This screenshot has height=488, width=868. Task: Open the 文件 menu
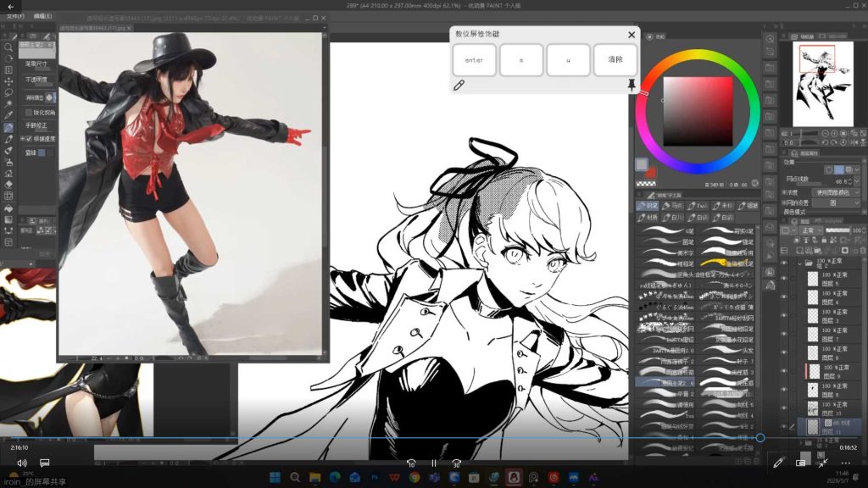(x=15, y=16)
